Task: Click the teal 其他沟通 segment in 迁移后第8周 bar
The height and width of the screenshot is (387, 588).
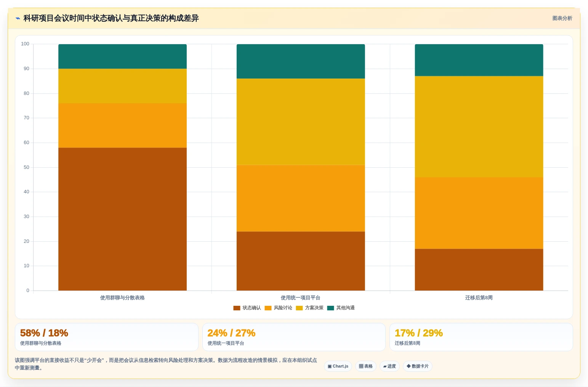Action: pos(479,60)
